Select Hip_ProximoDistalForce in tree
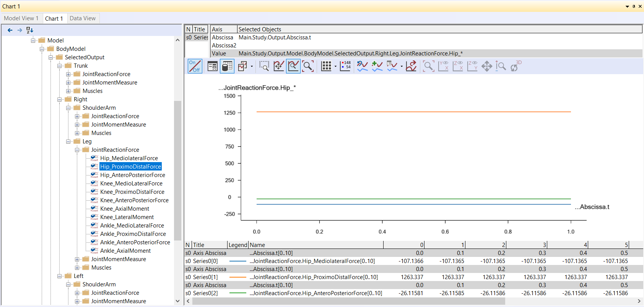This screenshot has width=644, height=307. [130, 167]
